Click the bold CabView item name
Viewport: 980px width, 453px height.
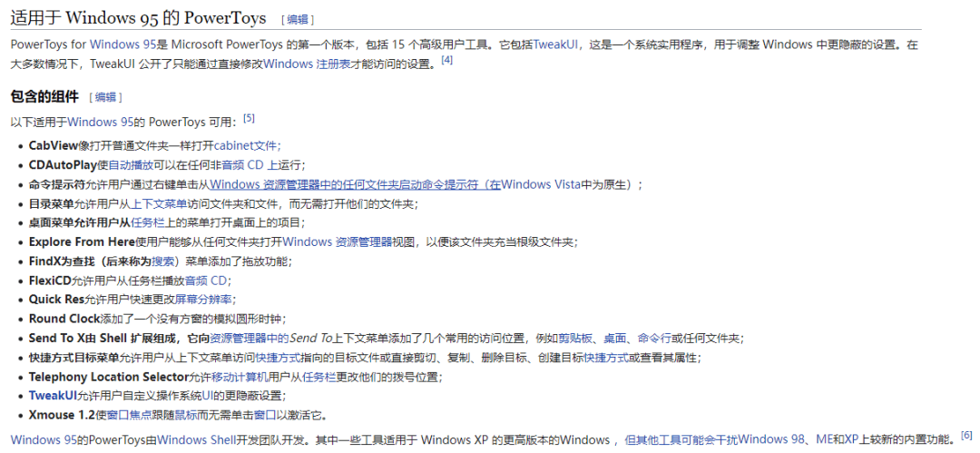pos(54,145)
